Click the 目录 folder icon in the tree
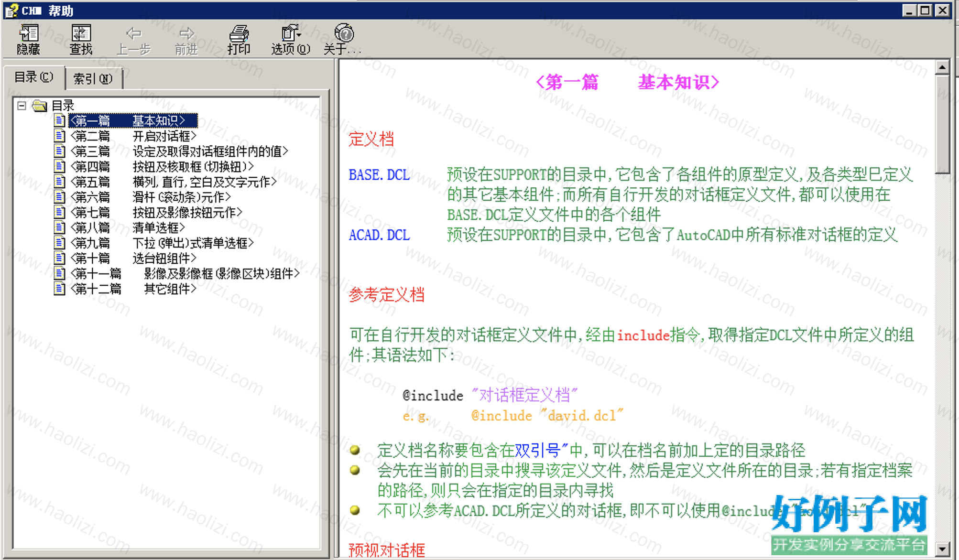Screen dimensions: 959x560 click(39, 105)
